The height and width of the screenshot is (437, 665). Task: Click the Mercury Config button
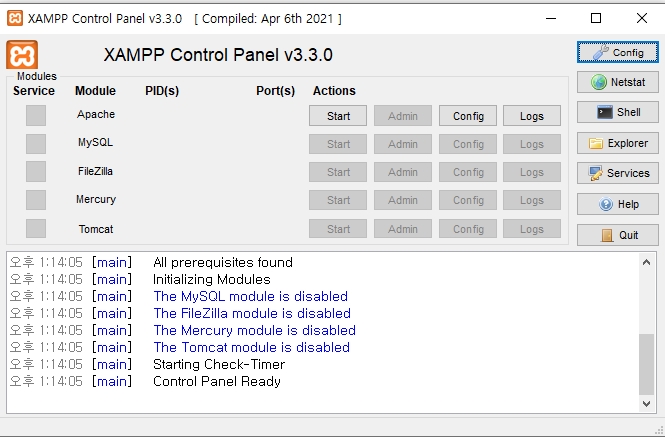pyautogui.click(x=468, y=200)
